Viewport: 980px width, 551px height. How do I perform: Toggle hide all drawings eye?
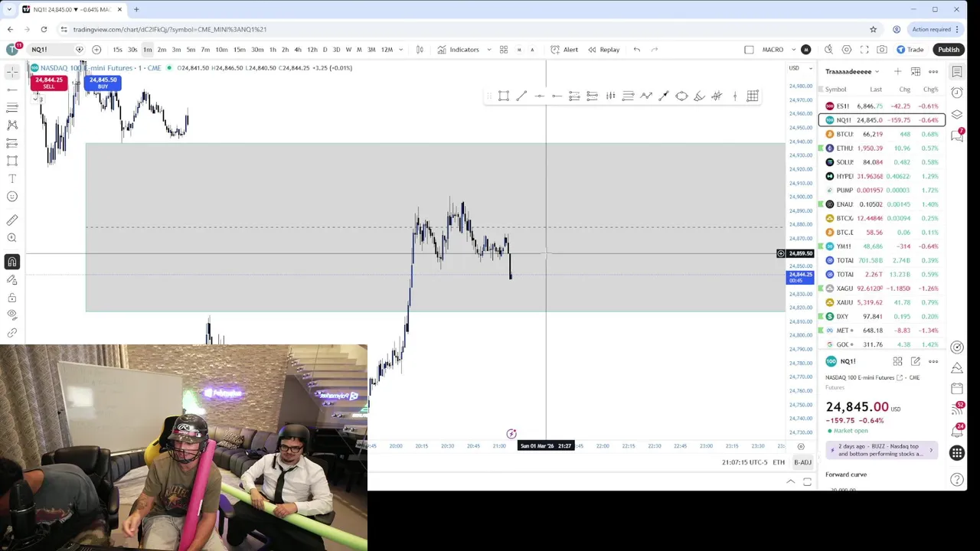[12, 315]
